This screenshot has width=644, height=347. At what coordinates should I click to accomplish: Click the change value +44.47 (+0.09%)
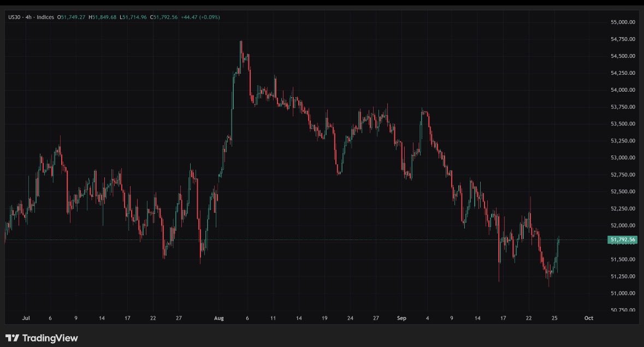(x=200, y=17)
